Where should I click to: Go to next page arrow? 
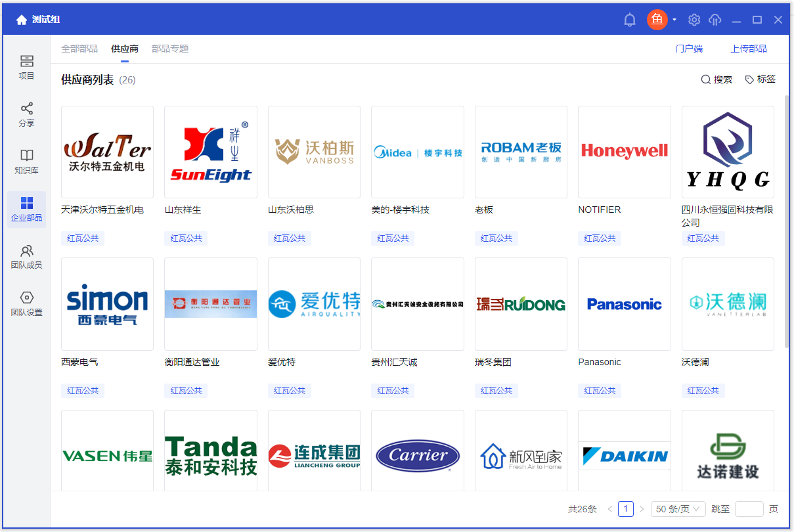(642, 509)
